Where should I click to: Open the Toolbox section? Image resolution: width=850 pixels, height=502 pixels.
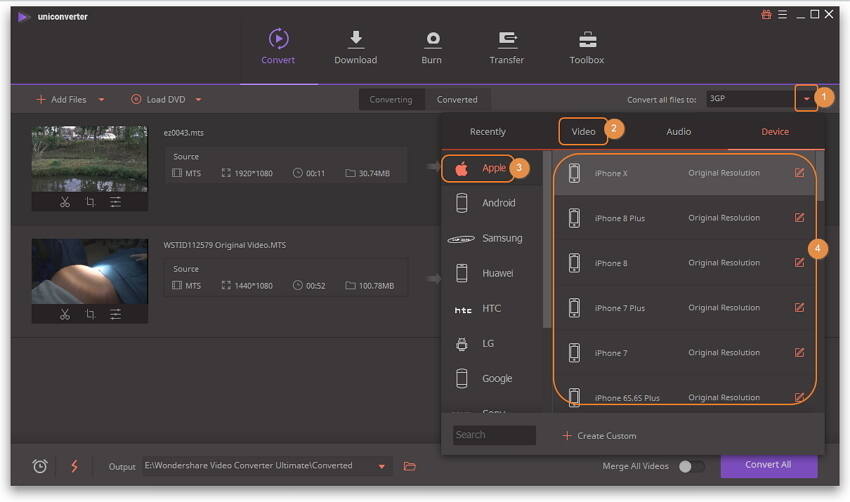tap(587, 47)
